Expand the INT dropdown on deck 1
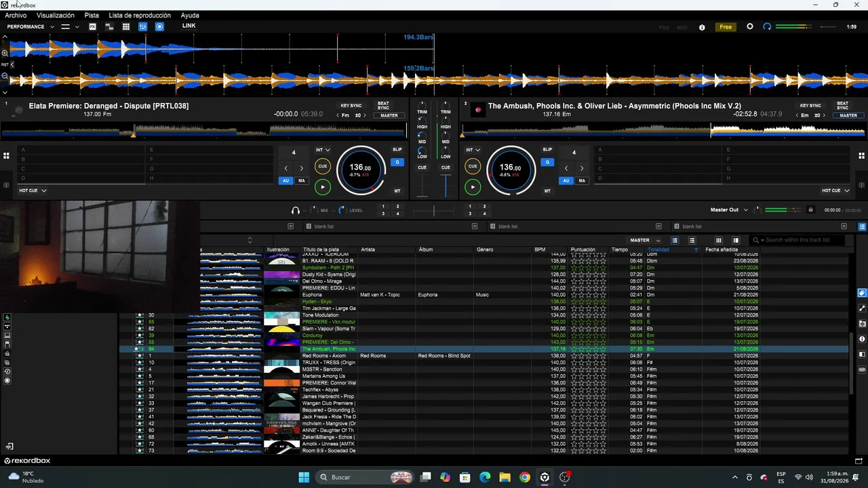The height and width of the screenshot is (488, 868). tap(323, 150)
